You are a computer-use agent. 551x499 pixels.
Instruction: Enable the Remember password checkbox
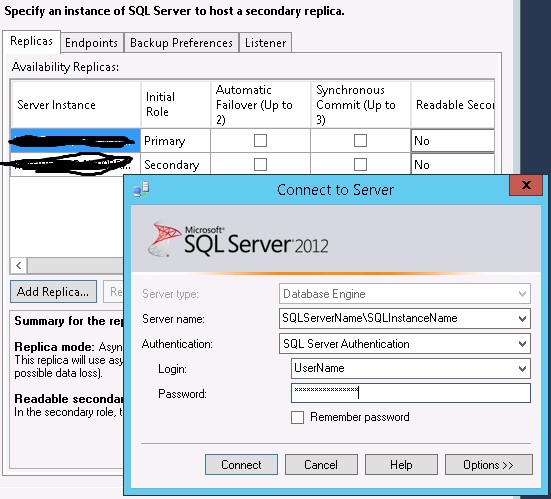click(297, 417)
